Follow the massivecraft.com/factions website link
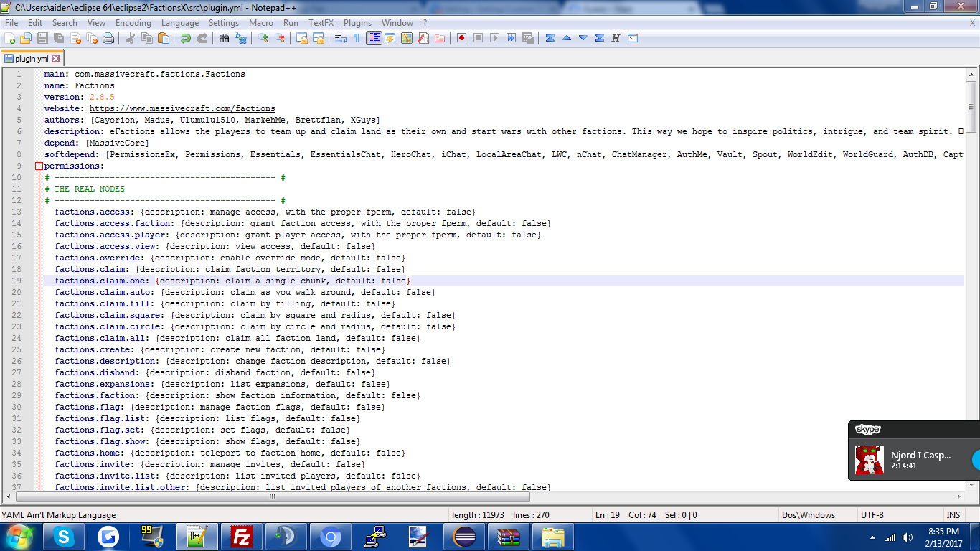The height and width of the screenshot is (551, 980). click(x=182, y=108)
